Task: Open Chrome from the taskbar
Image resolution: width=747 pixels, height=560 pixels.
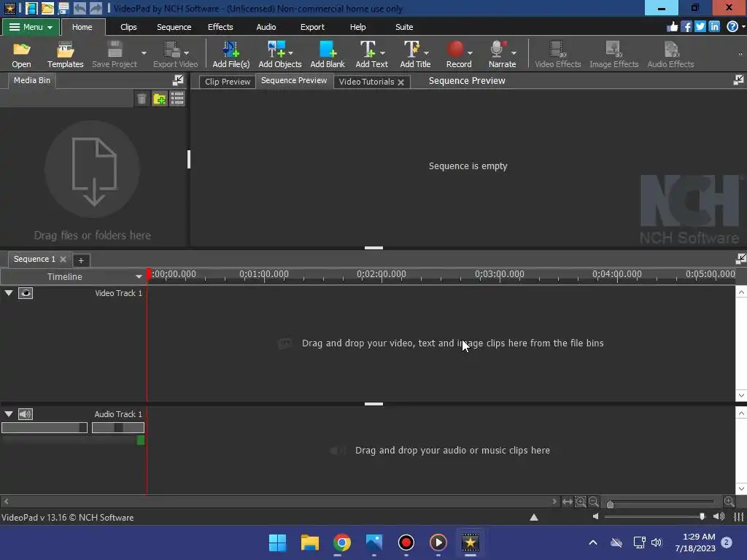Action: point(342,542)
